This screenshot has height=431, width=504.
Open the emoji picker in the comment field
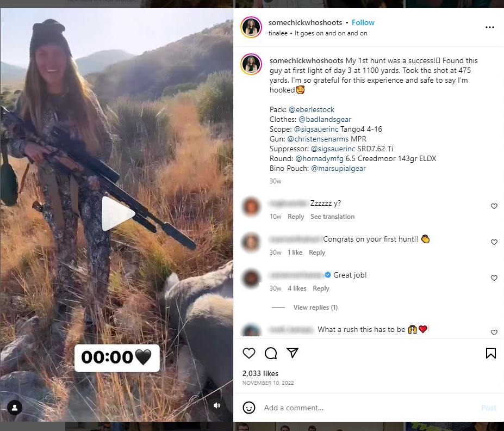coord(249,407)
